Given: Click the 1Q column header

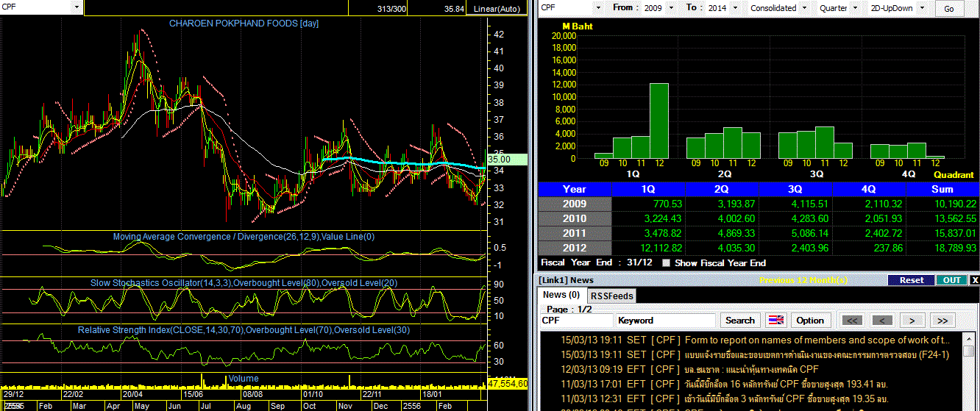Looking at the screenshot, I should pyautogui.click(x=648, y=189).
